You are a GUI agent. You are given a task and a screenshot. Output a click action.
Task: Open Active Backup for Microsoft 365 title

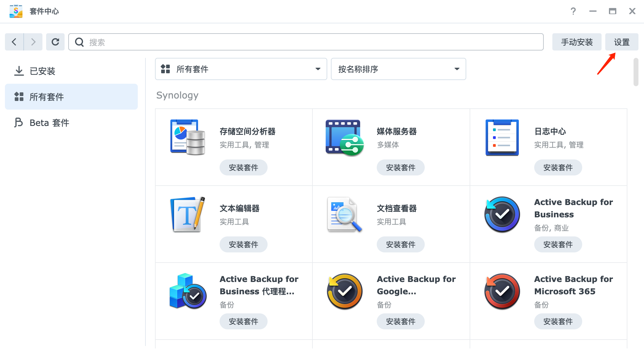coord(574,285)
